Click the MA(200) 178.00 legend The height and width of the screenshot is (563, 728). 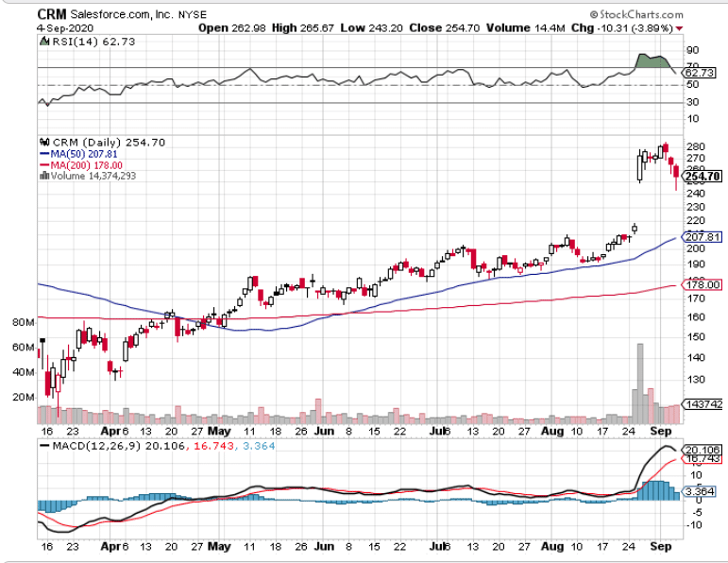click(x=81, y=165)
